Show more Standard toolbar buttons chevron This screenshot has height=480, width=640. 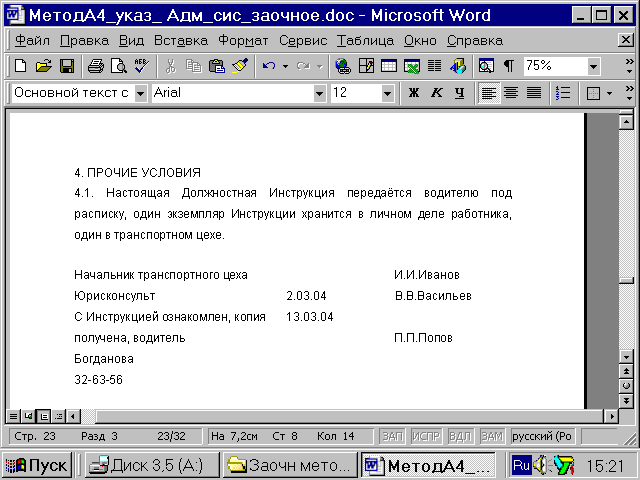(x=629, y=66)
